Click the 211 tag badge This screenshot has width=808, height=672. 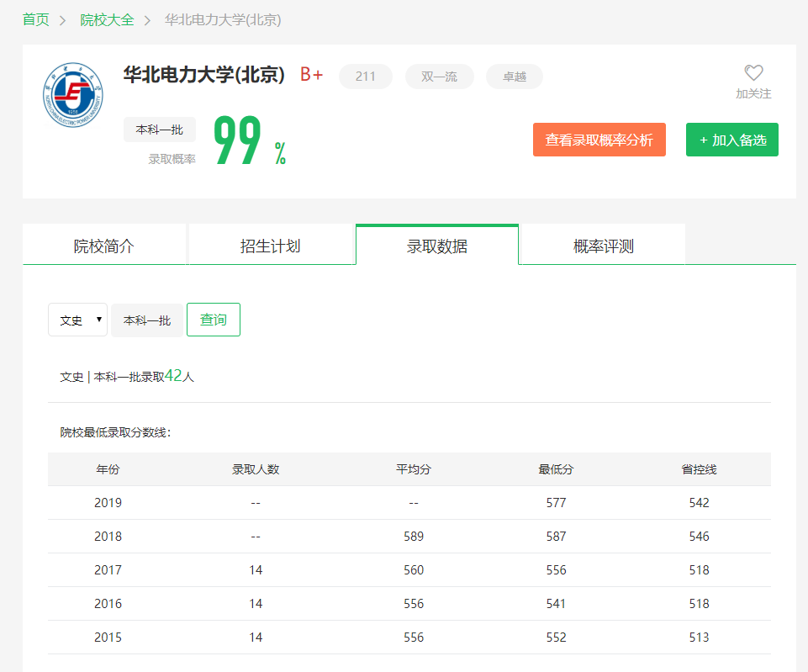[366, 77]
